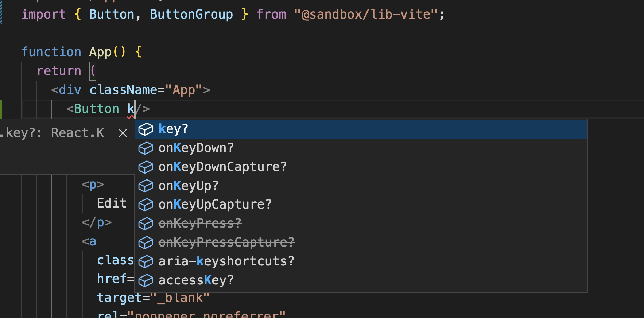
Task: Click the icon beside onKeyDownCapture? suggestion
Action: [146, 167]
